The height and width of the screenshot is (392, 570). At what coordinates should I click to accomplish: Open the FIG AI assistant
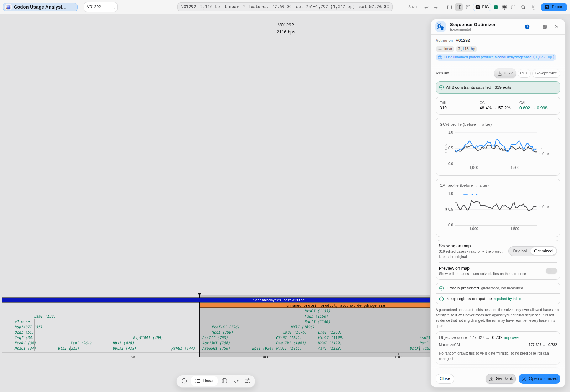point(482,7)
